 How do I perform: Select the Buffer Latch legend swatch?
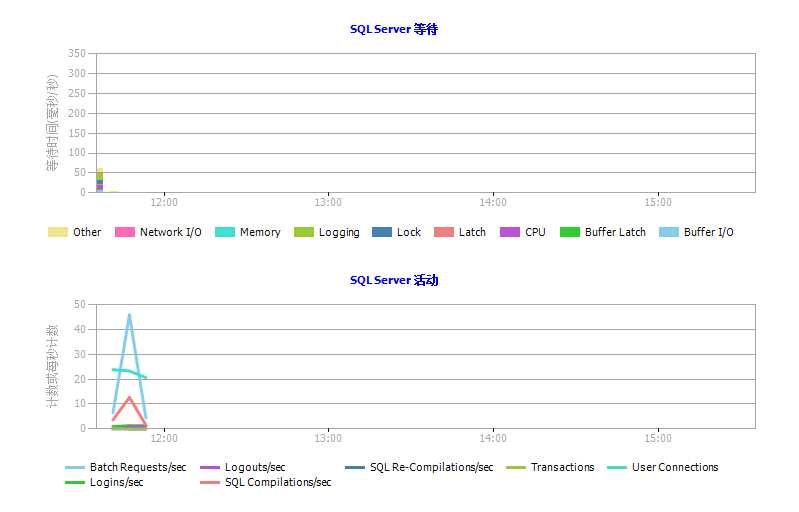(x=570, y=232)
